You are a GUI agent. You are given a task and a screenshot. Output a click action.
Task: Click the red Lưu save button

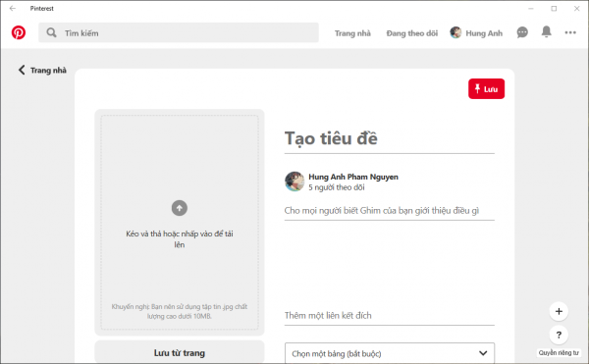coord(486,89)
